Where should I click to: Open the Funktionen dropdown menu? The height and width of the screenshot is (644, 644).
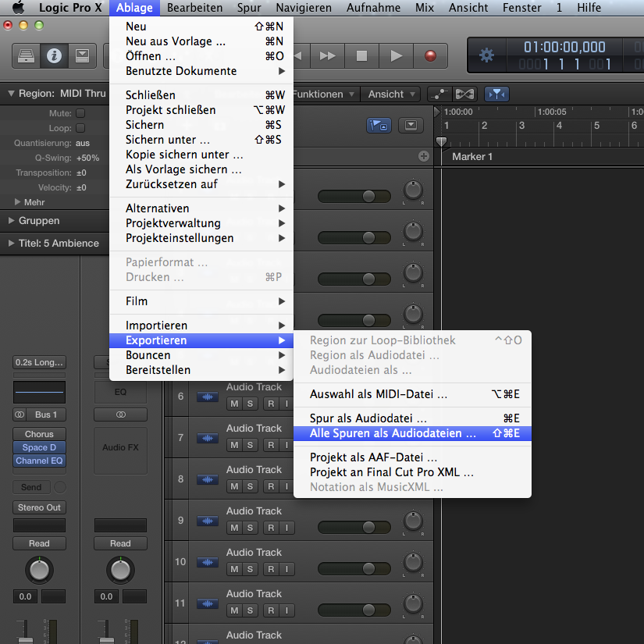[324, 94]
